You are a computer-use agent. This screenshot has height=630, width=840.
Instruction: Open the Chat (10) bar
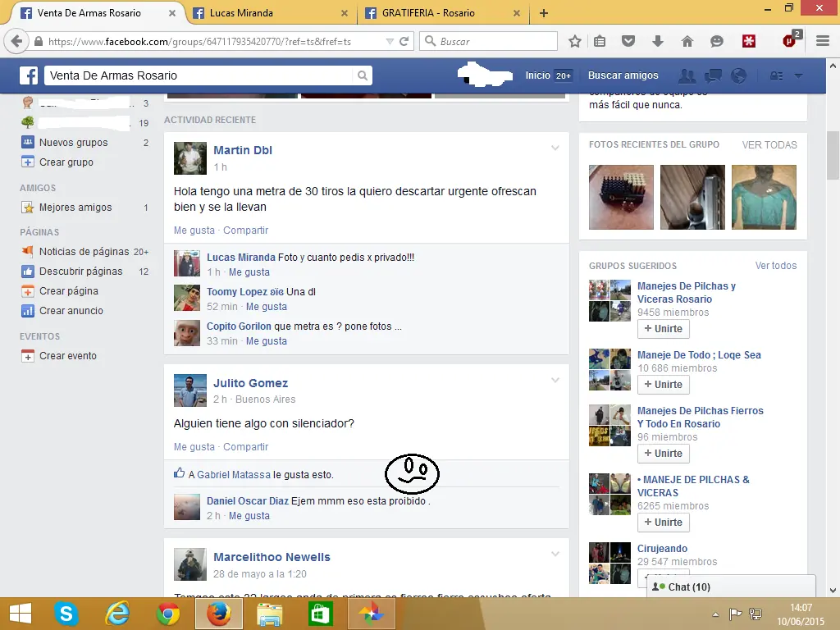pos(731,587)
